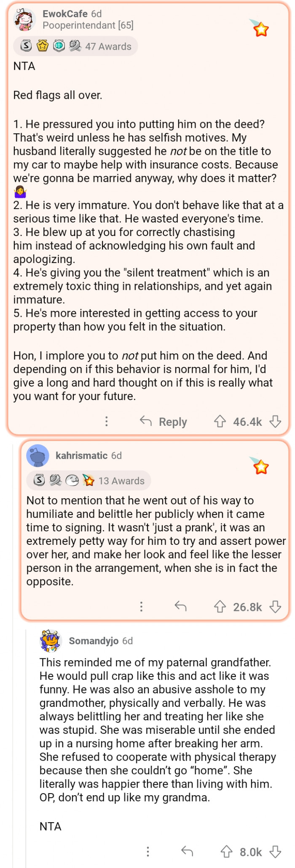Downvote kahrismatic's comment

tap(275, 606)
